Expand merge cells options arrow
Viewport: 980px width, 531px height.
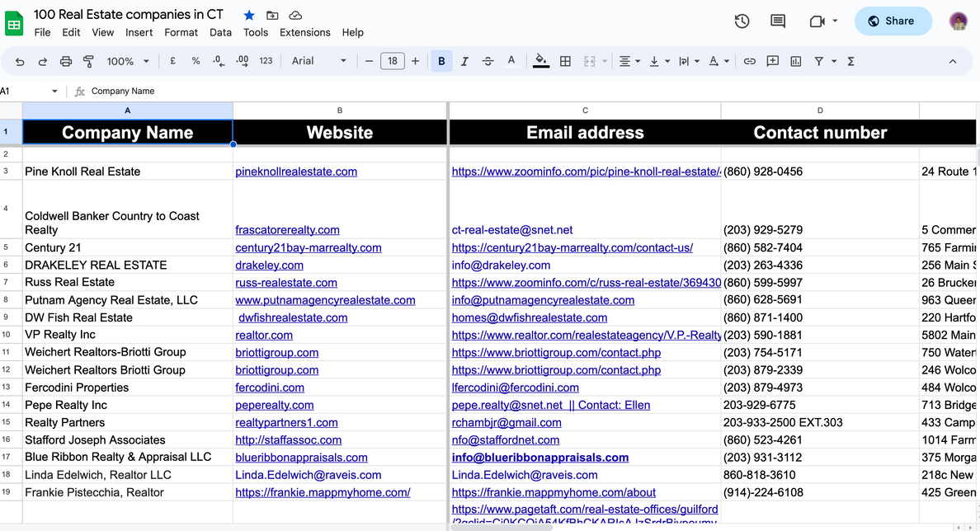tap(605, 61)
